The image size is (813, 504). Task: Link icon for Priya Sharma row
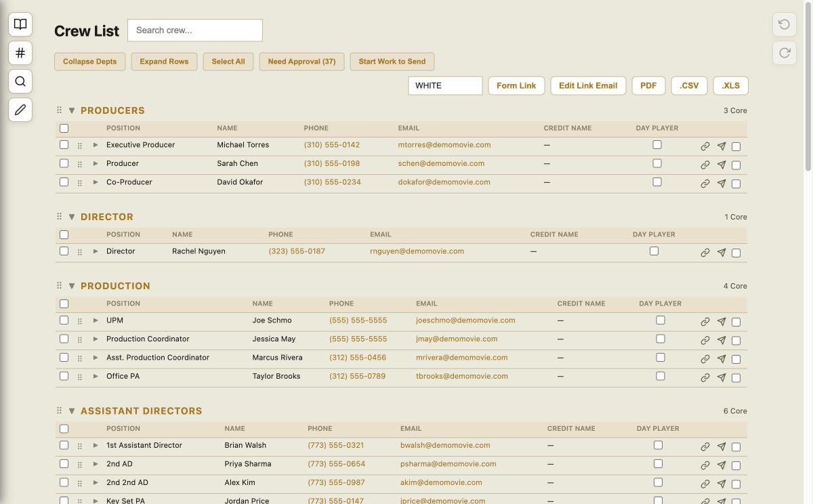tap(705, 465)
